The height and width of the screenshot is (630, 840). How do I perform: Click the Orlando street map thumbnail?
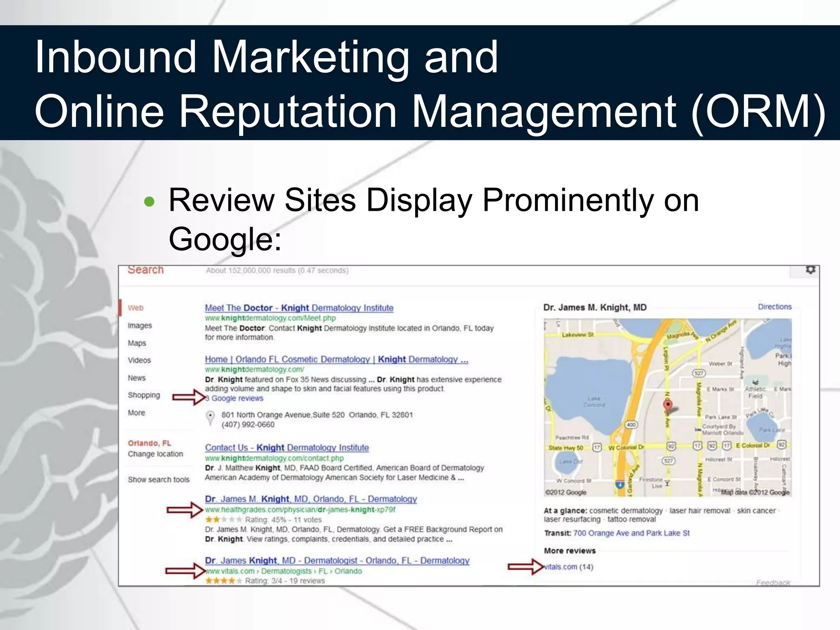[668, 408]
